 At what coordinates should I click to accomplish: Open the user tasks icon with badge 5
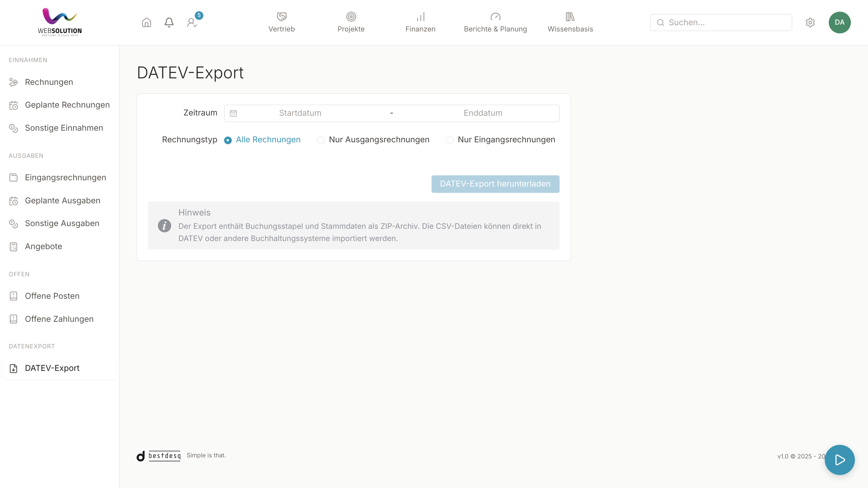coord(192,23)
